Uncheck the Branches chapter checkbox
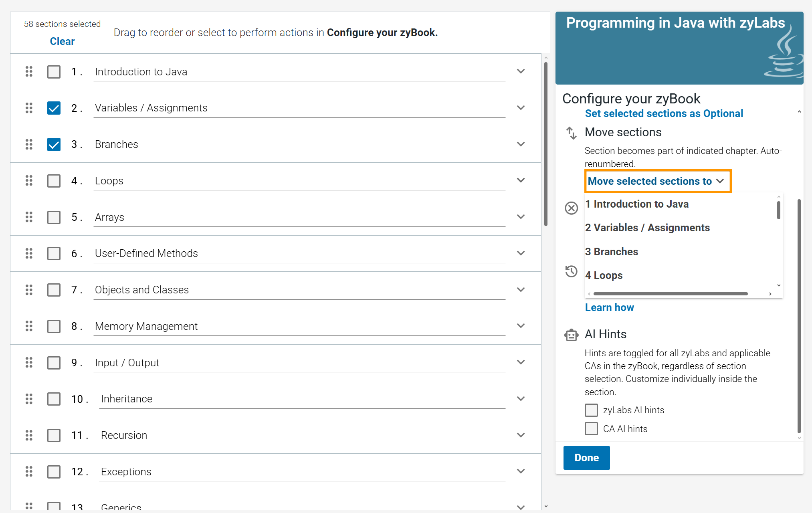 pyautogui.click(x=54, y=144)
